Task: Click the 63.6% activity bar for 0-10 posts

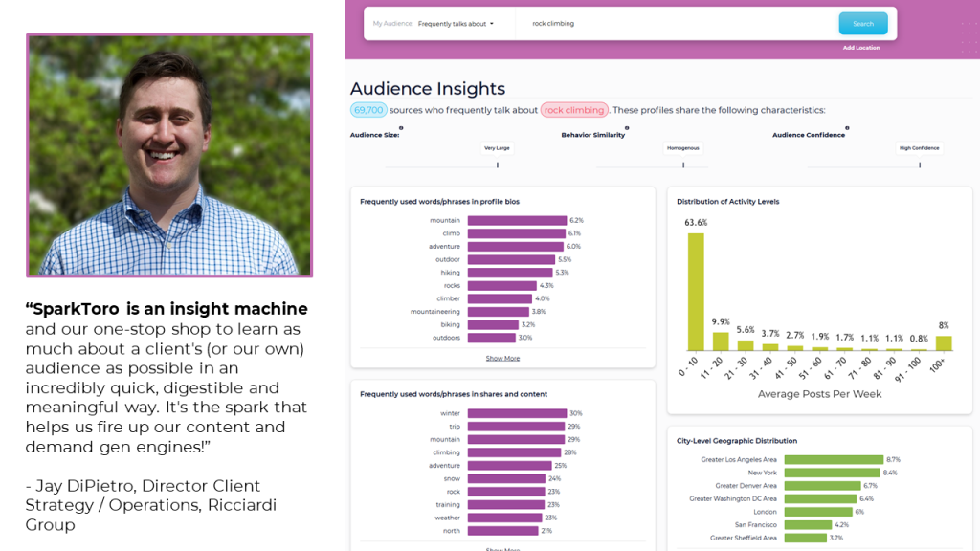Action: [x=696, y=292]
